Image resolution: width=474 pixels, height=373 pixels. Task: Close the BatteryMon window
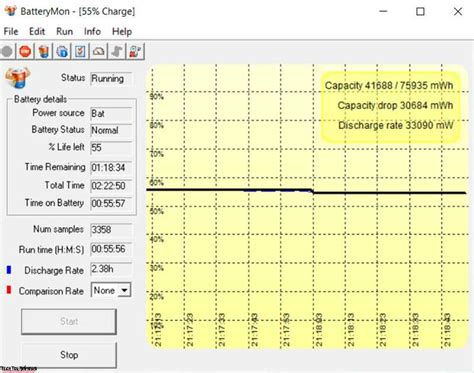coord(458,11)
